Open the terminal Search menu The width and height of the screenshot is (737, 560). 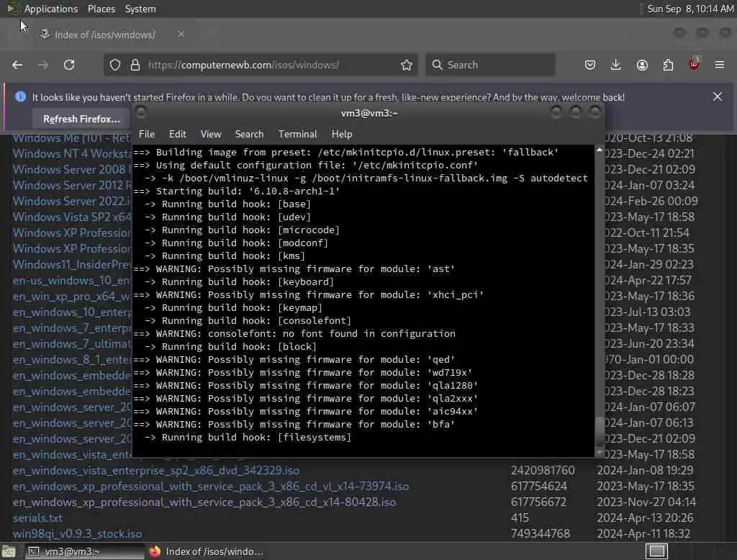coord(249,134)
